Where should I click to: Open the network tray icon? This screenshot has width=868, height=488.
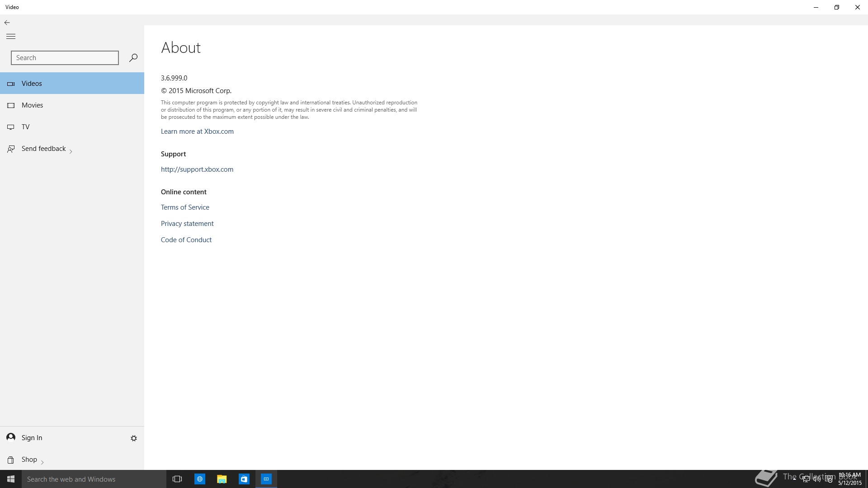click(806, 479)
